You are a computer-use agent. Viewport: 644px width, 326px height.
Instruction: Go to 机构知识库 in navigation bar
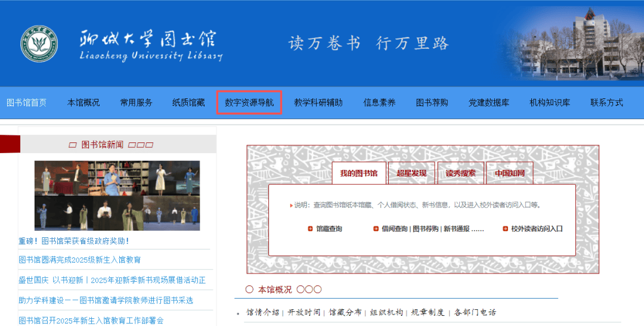click(550, 103)
